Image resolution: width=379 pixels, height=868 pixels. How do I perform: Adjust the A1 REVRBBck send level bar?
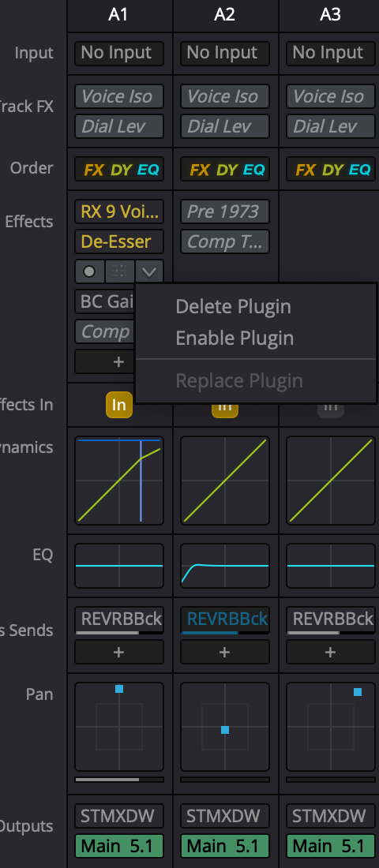point(119,633)
